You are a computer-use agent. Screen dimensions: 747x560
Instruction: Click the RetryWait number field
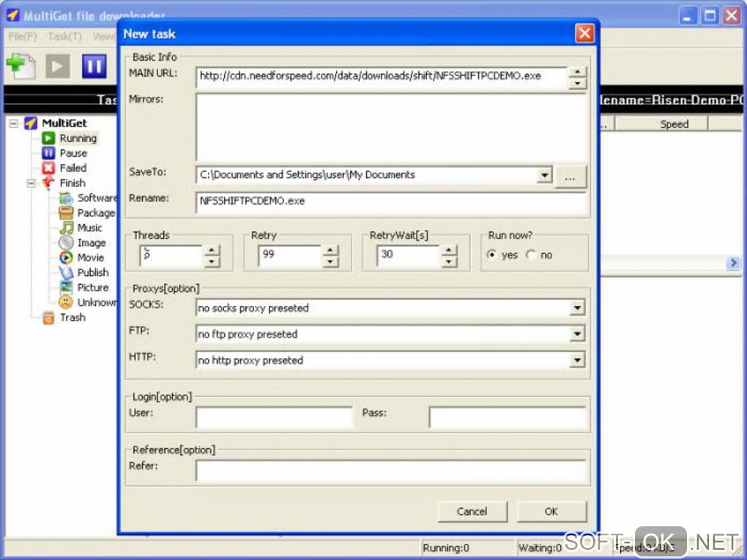click(409, 255)
